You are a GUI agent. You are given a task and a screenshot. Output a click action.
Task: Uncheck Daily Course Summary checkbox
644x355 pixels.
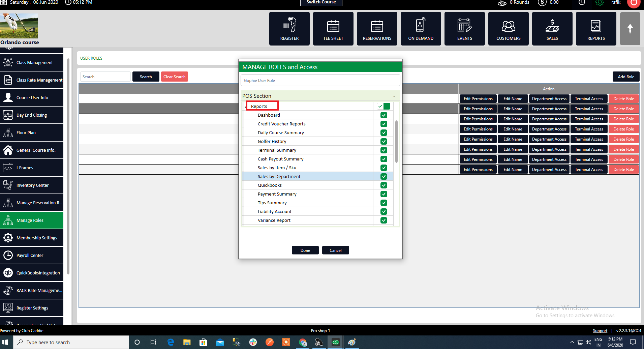click(x=384, y=132)
